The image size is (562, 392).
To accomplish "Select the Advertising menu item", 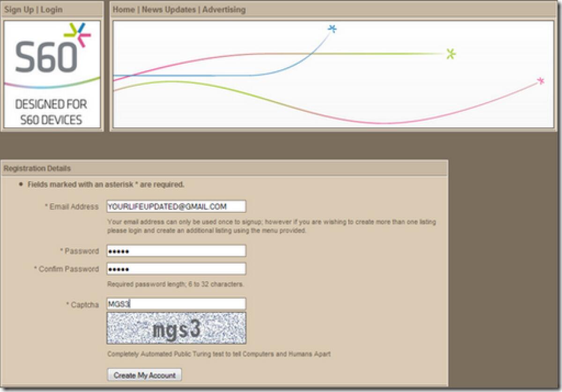I will (x=224, y=9).
